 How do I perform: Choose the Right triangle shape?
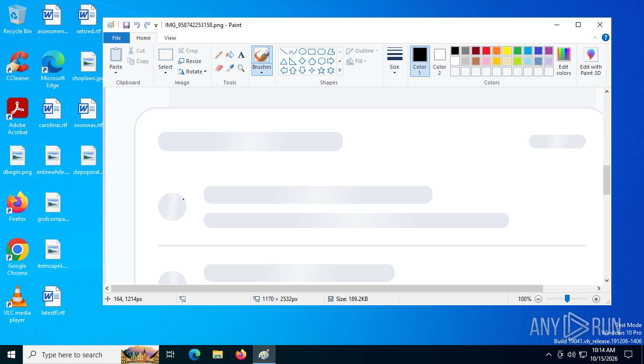pyautogui.click(x=293, y=61)
